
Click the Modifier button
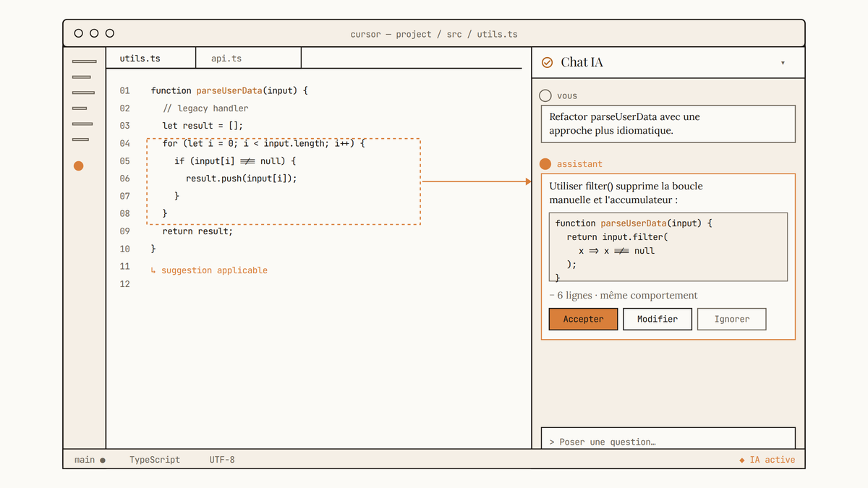tap(658, 319)
